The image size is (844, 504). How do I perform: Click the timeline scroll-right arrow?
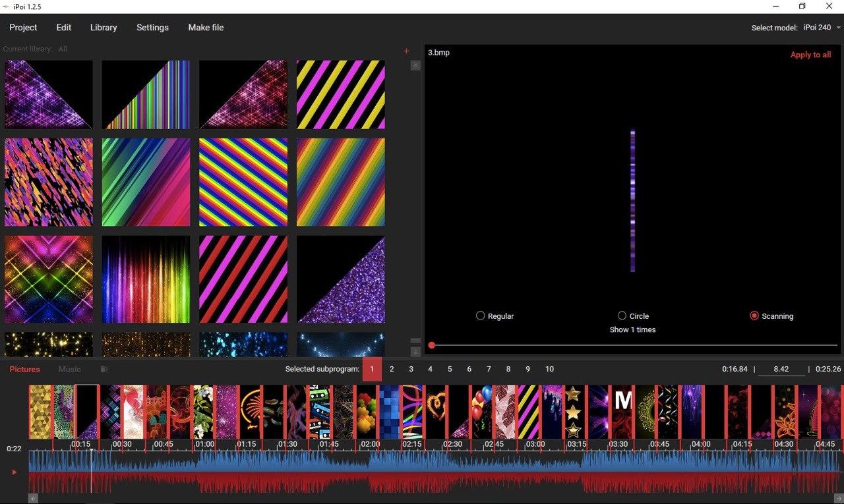click(x=839, y=499)
